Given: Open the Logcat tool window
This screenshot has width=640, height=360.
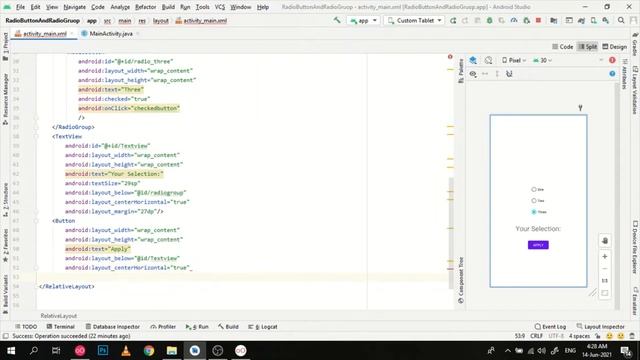Looking at the screenshot, I should point(263,327).
